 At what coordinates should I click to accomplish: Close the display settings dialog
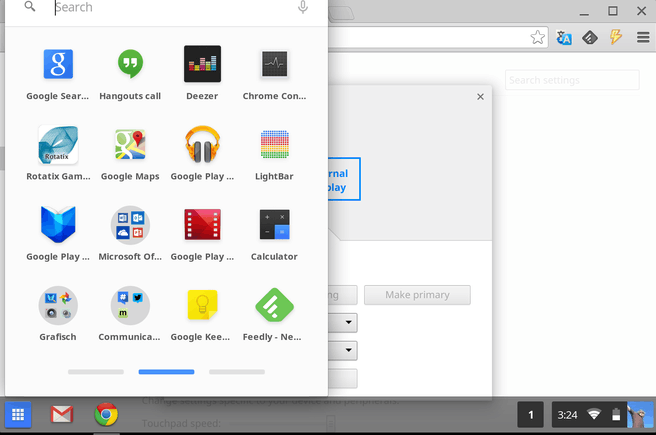point(480,97)
